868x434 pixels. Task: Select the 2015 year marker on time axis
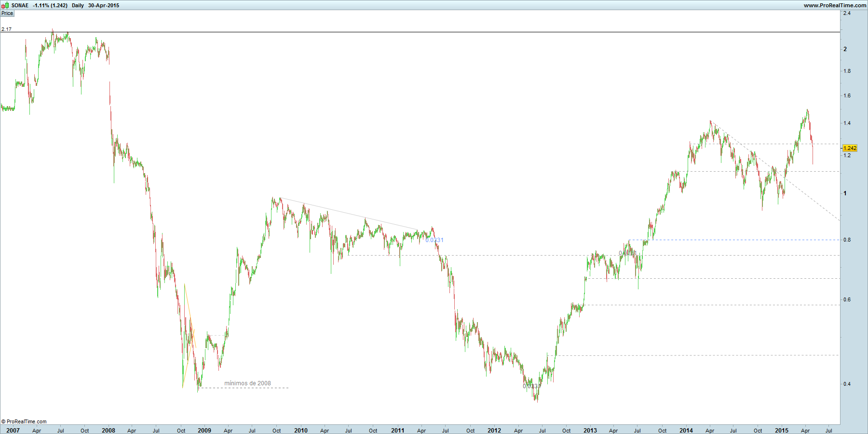click(782, 430)
